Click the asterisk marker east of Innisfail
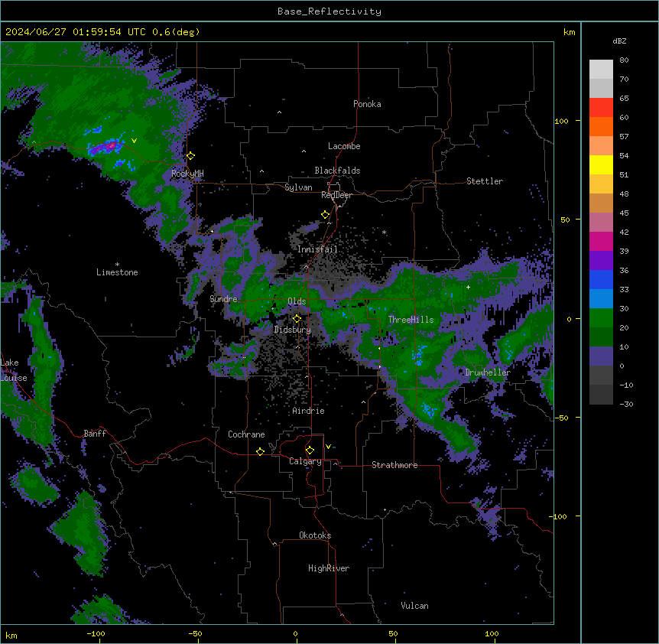 point(384,232)
